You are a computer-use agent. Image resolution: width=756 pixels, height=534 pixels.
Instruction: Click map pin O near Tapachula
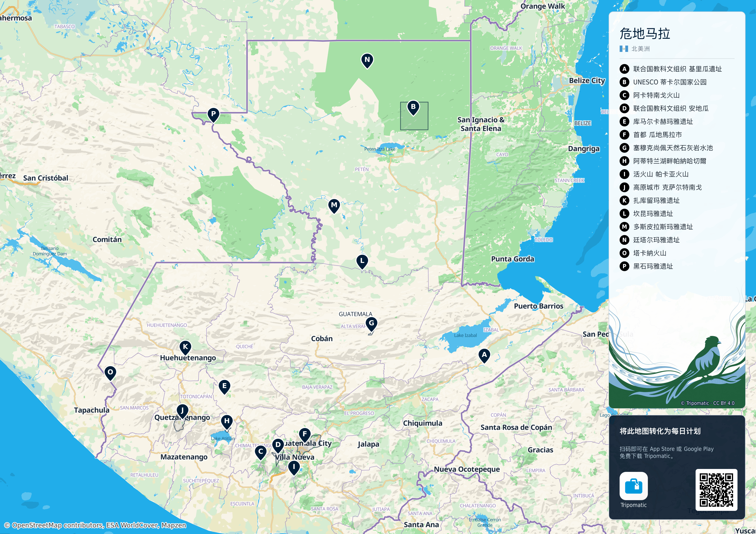coord(110,373)
